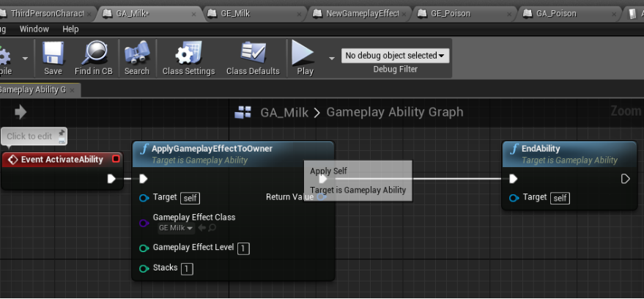Click the graph breadcrumb blueprint icon

[x=243, y=111]
